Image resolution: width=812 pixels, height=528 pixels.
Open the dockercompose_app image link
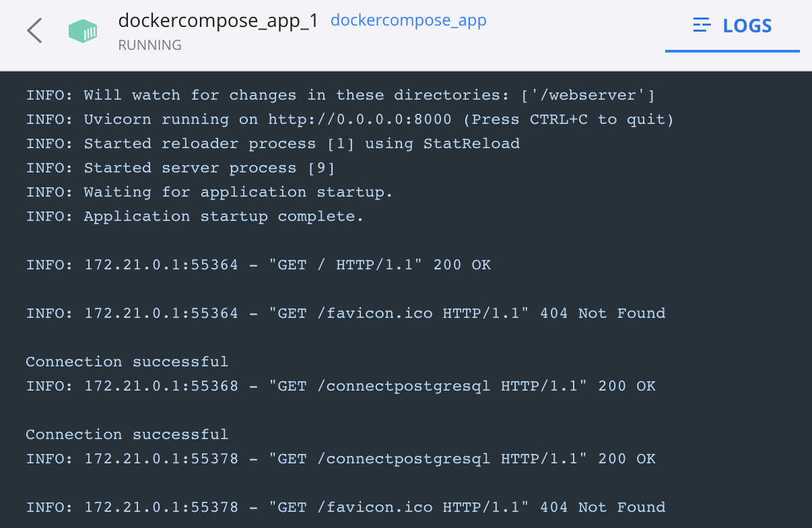click(x=408, y=21)
